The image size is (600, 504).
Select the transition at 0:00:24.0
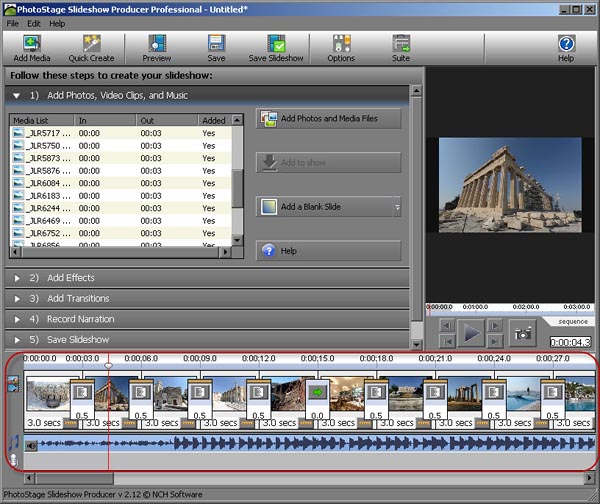494,400
